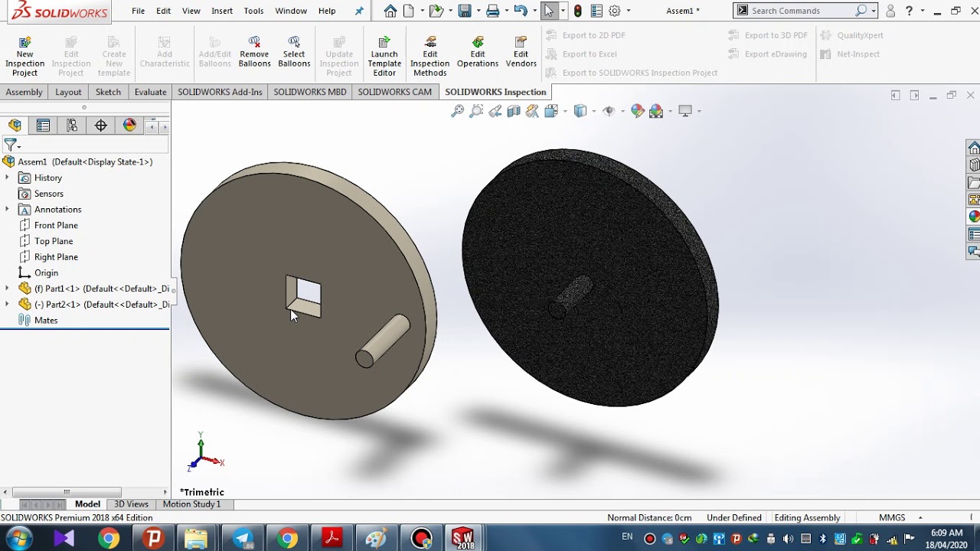Click Select Balloons in the ribbon
Screen dimensions: 980x551
coord(294,51)
